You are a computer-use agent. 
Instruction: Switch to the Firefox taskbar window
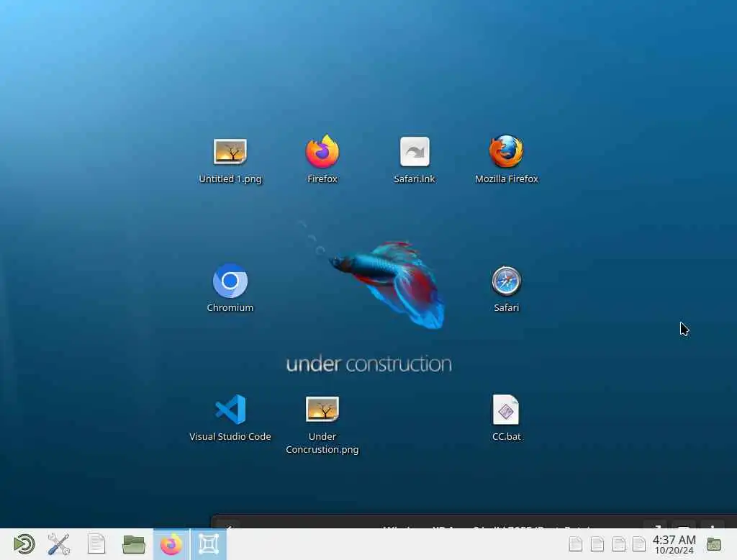pyautogui.click(x=171, y=544)
